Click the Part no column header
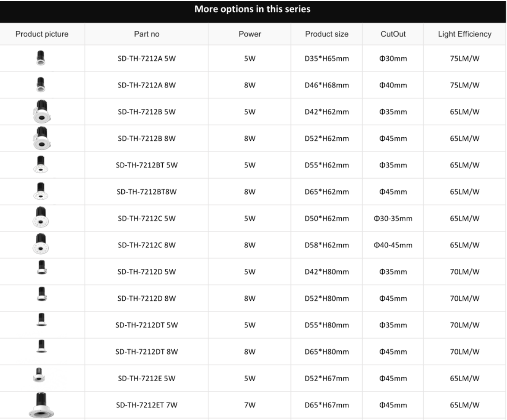This screenshot has width=507, height=420. (147, 34)
